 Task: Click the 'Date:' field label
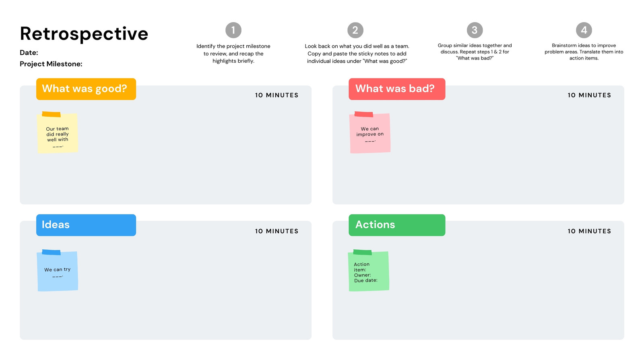[x=29, y=53]
